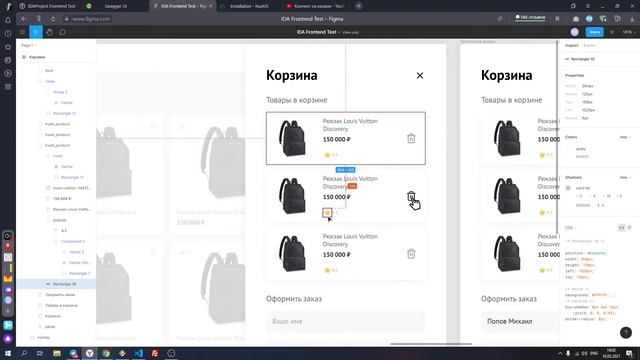
Task: Open a new browser tab with plus
Action: click(x=358, y=6)
